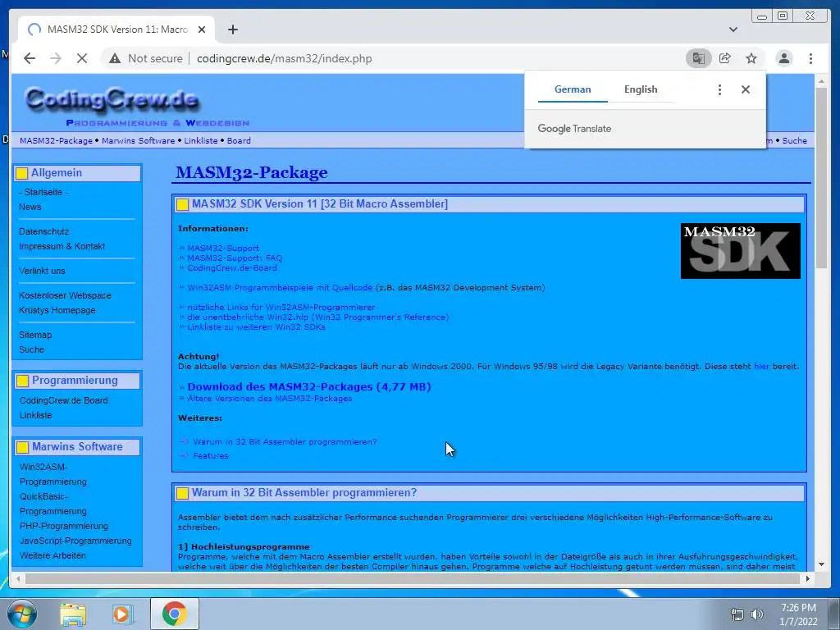Switch to the MASM32 SDK Version 11 tab

[116, 30]
